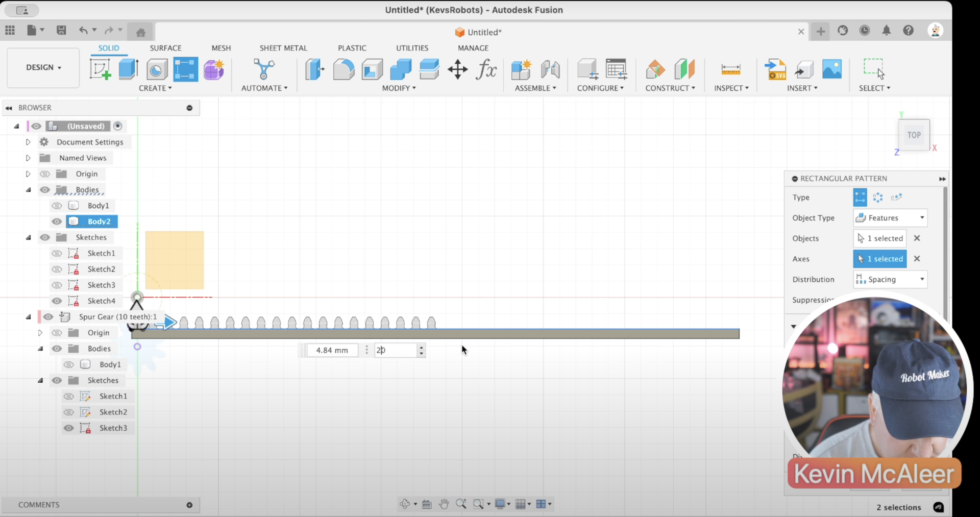The width and height of the screenshot is (980, 517).
Task: Click the New Component icon
Action: [x=522, y=69]
